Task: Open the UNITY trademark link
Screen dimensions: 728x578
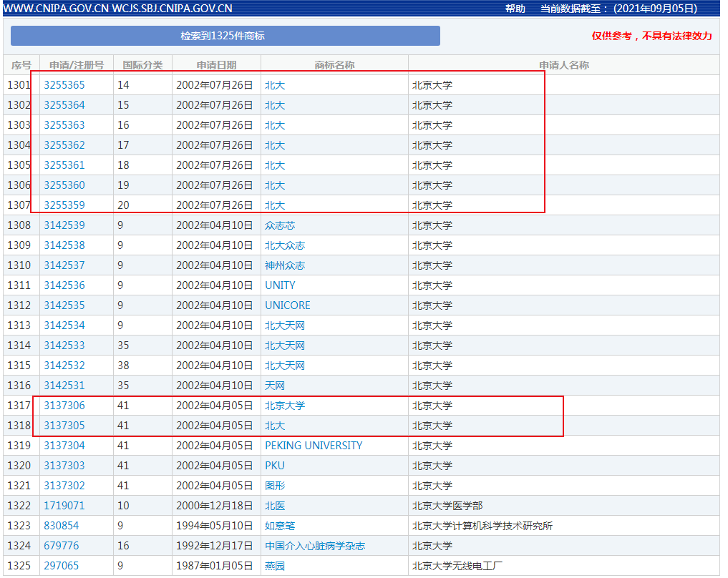Action: [280, 285]
